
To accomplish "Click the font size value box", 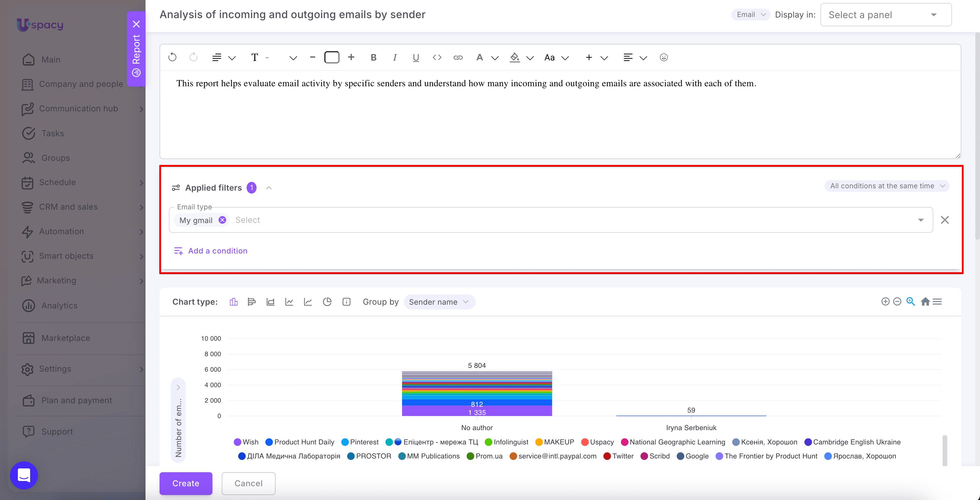I will click(332, 57).
